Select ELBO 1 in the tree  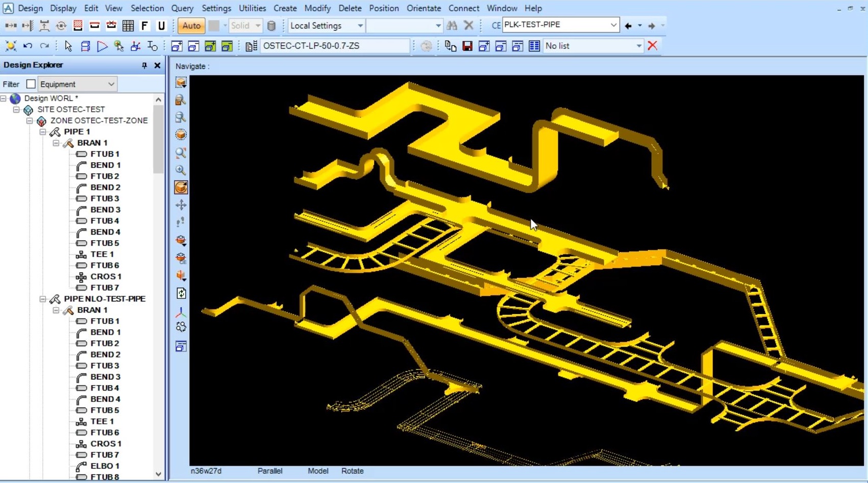(x=105, y=466)
